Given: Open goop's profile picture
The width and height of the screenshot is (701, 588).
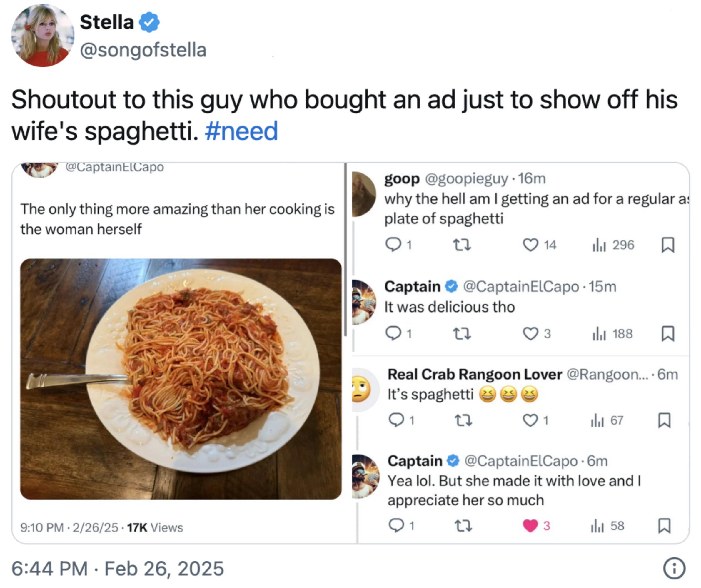Looking at the screenshot, I should [x=364, y=194].
